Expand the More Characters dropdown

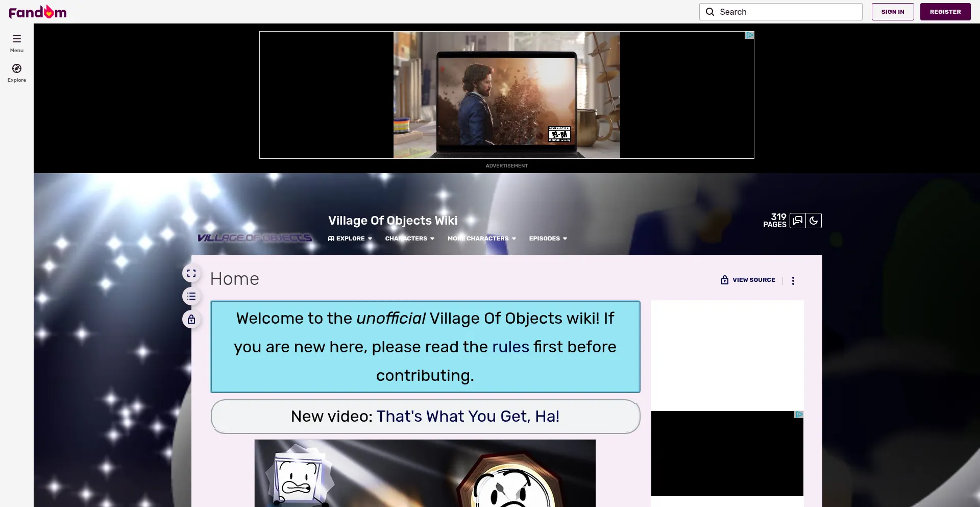pos(481,238)
